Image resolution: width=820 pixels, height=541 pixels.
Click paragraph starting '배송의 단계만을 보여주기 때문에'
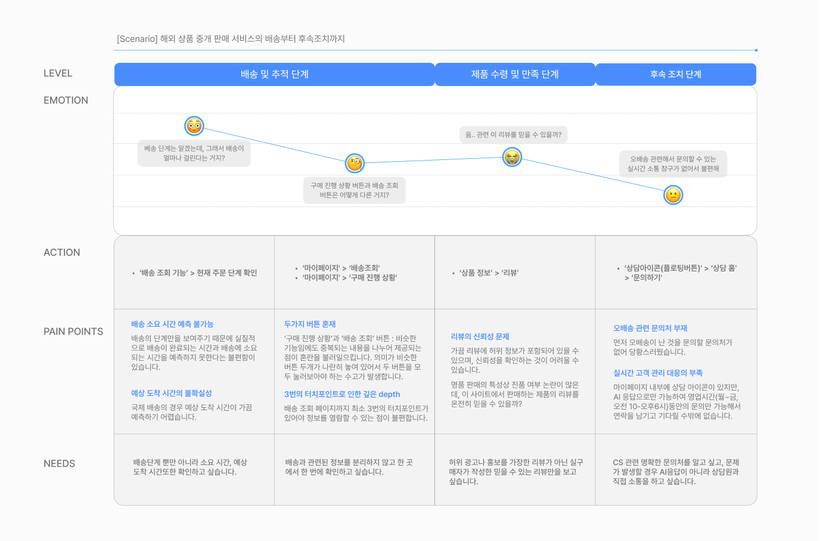coord(193,353)
